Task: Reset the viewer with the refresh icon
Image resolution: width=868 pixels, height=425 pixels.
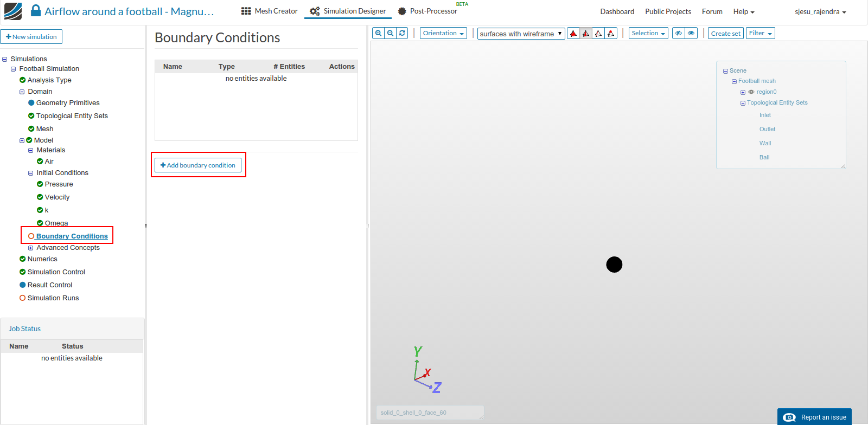Action: (x=402, y=33)
